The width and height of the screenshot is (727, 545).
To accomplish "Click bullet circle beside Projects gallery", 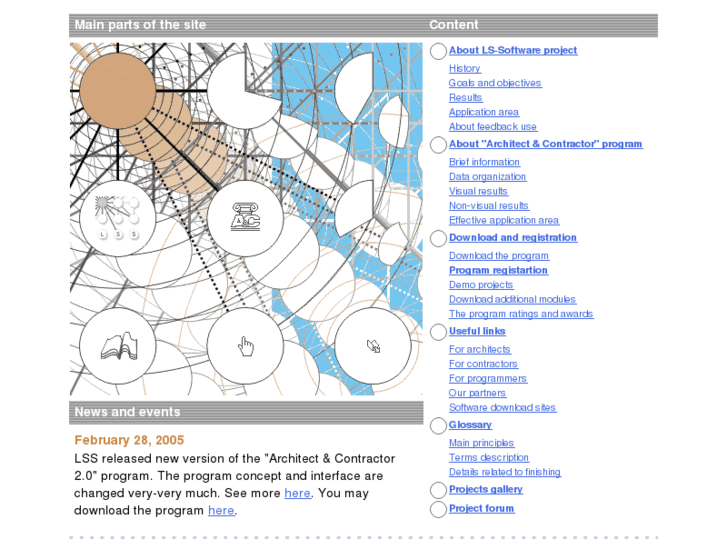I will point(438,490).
